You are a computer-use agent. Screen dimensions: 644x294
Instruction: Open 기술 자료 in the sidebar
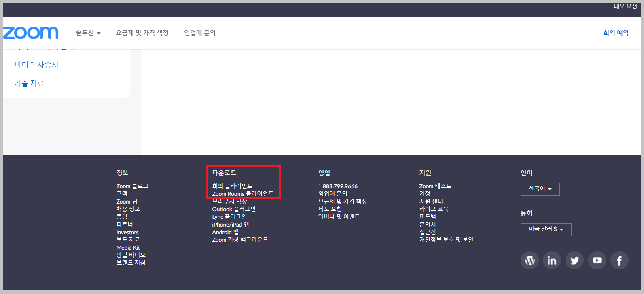coord(29,83)
